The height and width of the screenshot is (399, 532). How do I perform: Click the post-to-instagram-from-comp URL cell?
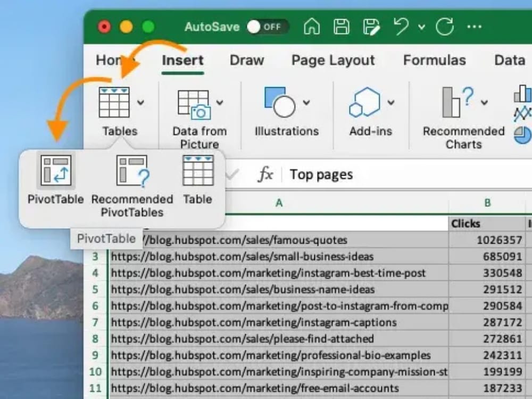click(279, 306)
